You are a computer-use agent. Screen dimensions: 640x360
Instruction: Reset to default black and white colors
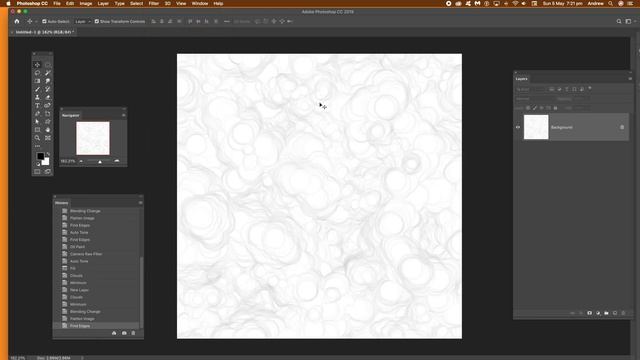point(38,164)
